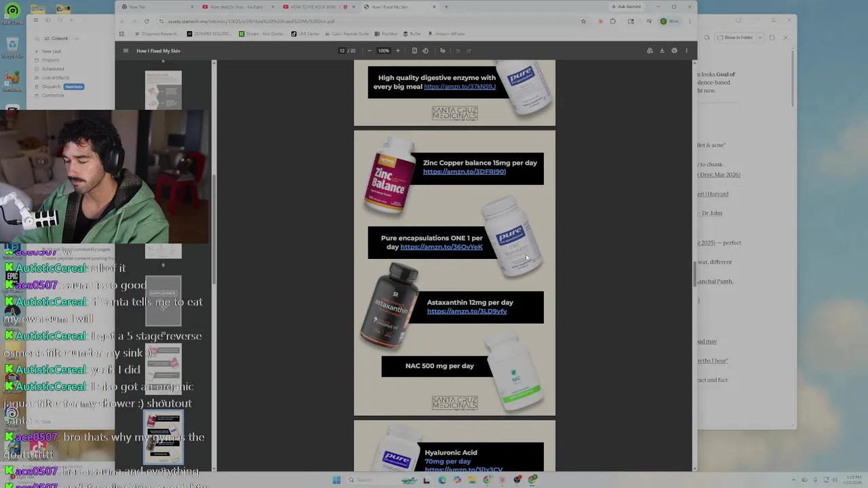The height and width of the screenshot is (488, 868).
Task: Open hamburger menu in Cowork window
Action: click(35, 20)
